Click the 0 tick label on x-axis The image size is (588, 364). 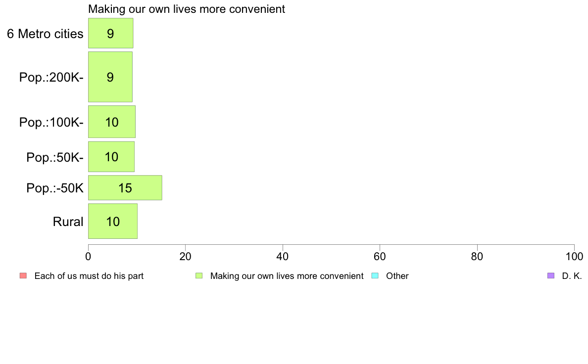[x=88, y=256]
